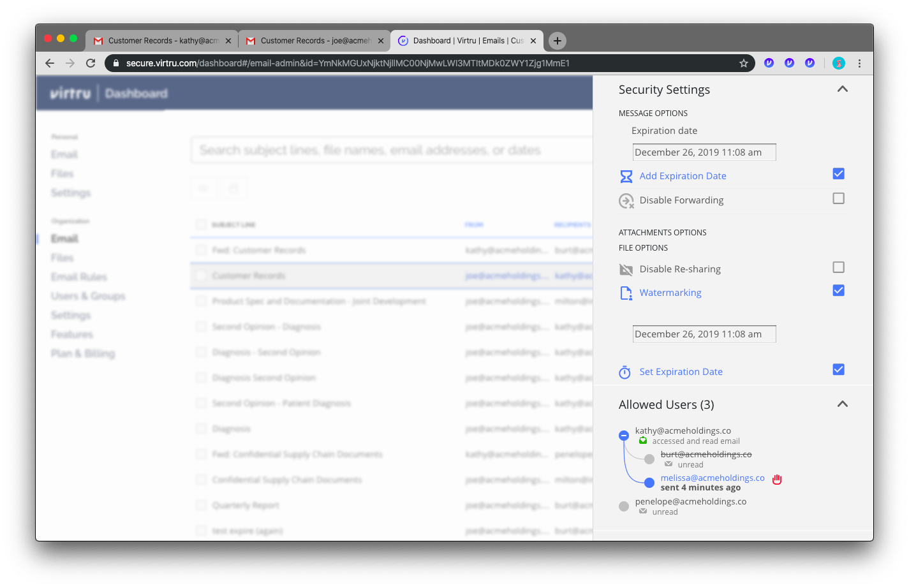This screenshot has width=909, height=588.
Task: Close the Customer Records - joe tab
Action: (x=381, y=41)
